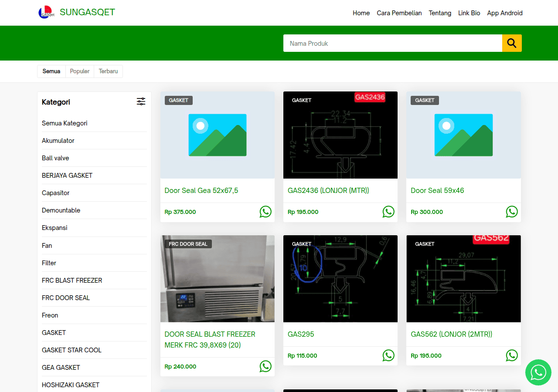558x392 pixels.
Task: Click the GAS562 drawing thumbnail
Action: coord(463,279)
